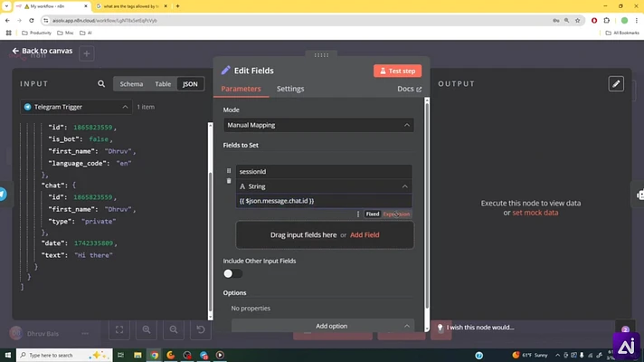Open the Windows Start menu
Screen dimensions: 644x362
[x=8, y=355]
